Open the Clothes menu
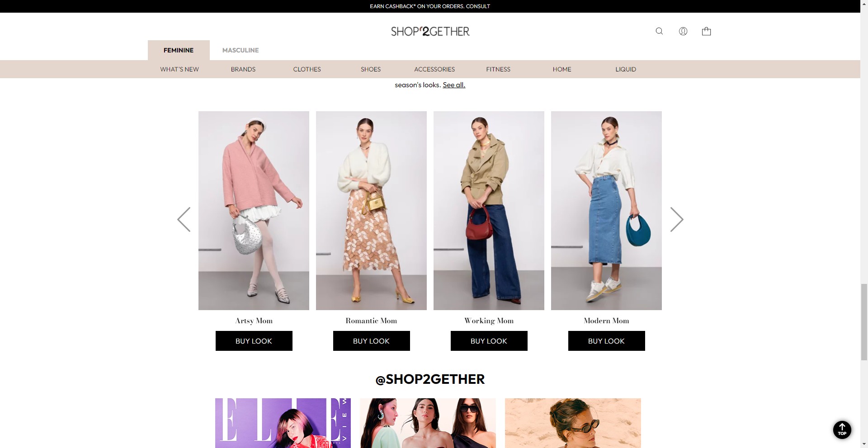The width and height of the screenshot is (868, 448). point(307,69)
